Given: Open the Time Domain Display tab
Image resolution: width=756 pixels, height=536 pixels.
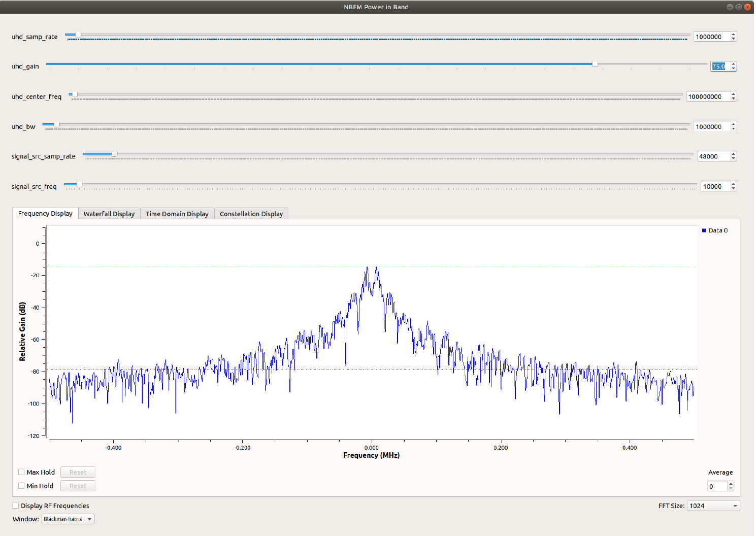Looking at the screenshot, I should [x=177, y=214].
